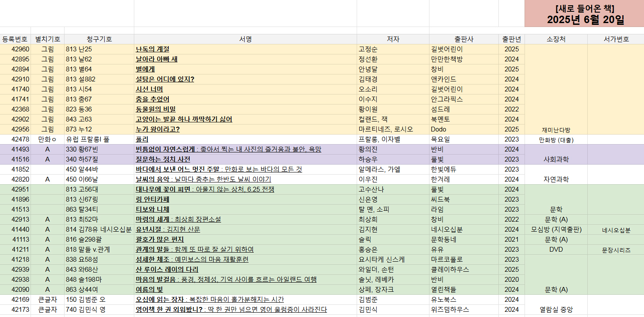
Task: Select the 별치기호 column header
Action: point(48,39)
